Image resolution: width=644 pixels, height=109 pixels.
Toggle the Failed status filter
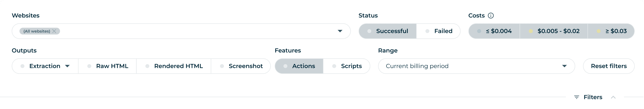[x=439, y=31]
